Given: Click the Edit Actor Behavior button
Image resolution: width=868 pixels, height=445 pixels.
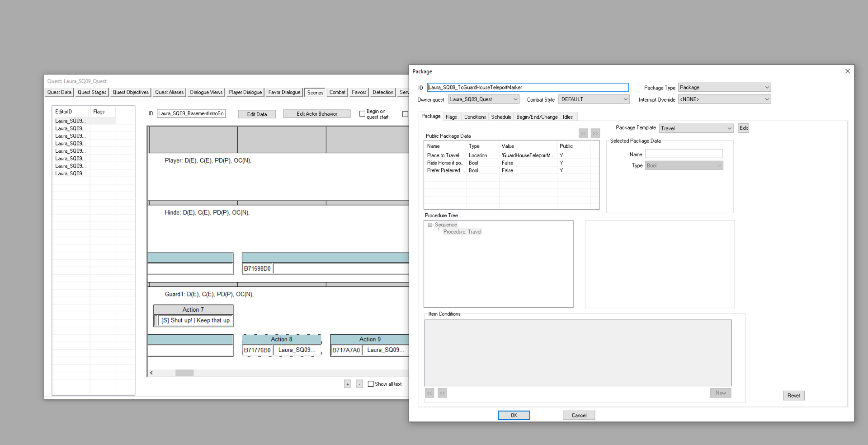Looking at the screenshot, I should pos(316,114).
